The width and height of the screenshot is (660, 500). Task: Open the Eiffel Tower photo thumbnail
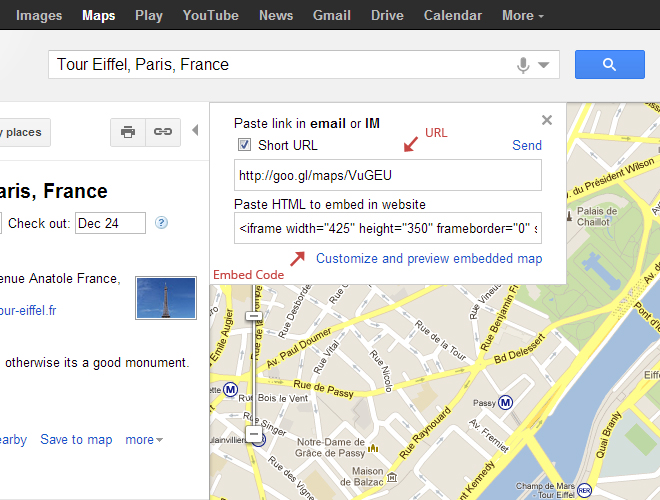point(166,298)
